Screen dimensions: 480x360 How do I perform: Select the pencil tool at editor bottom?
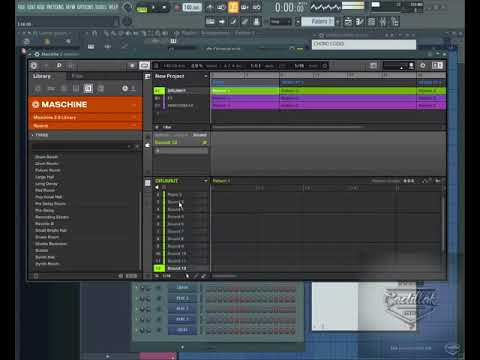[x=196, y=276]
